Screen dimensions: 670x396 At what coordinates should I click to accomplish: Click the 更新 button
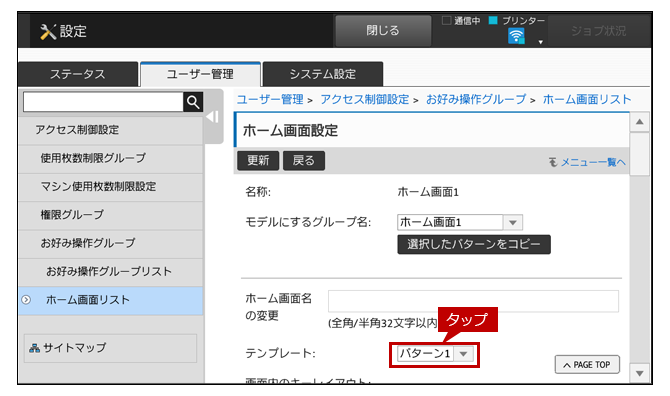tap(258, 161)
